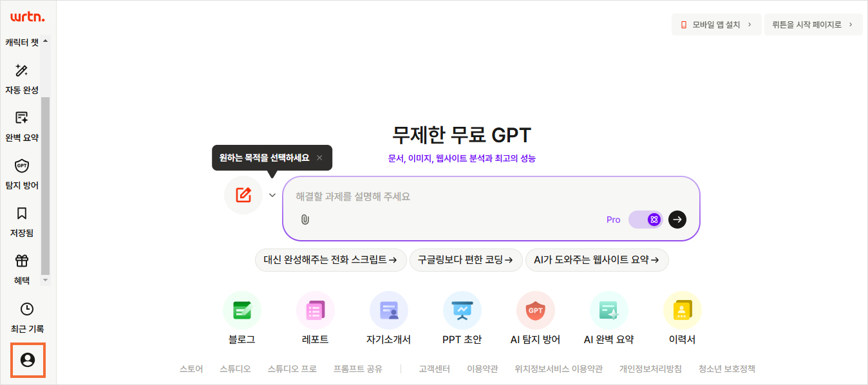Image resolution: width=868 pixels, height=385 pixels.
Task: Toggle the Pro mode switch
Action: 646,220
